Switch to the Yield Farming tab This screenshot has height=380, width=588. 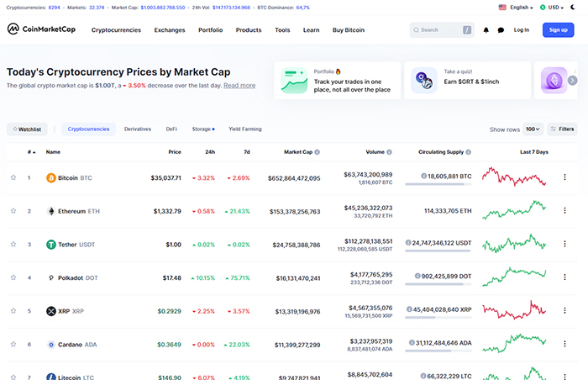[245, 129]
